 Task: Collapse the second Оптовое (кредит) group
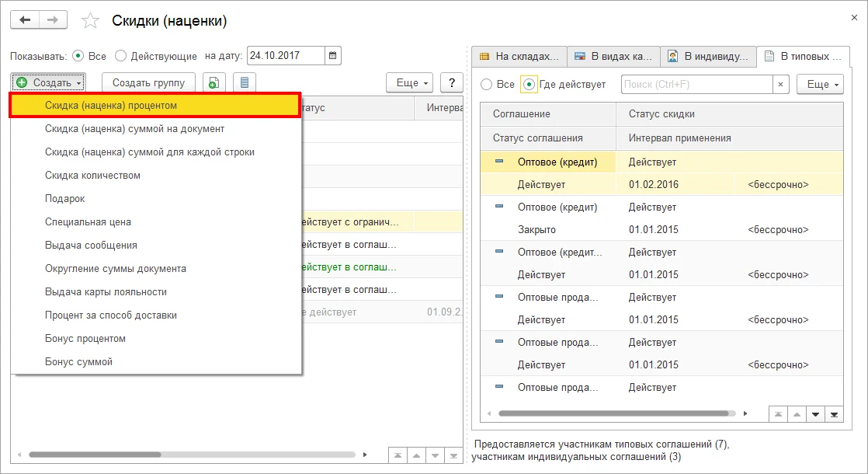[x=499, y=207]
